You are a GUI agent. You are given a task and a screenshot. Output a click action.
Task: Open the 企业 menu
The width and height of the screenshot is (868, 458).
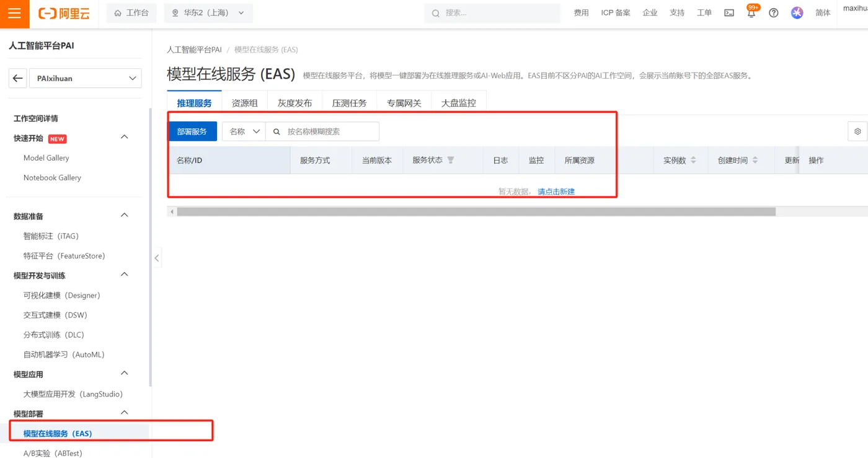650,13
